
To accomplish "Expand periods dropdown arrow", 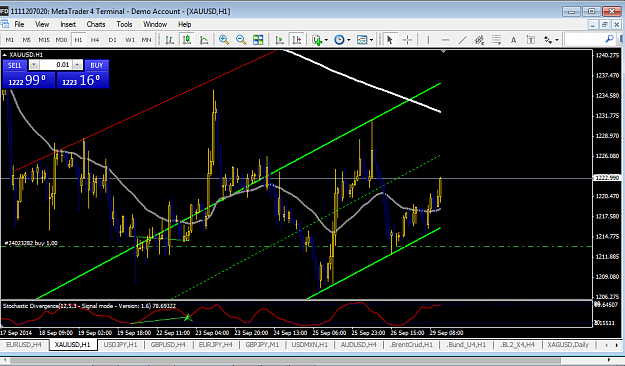I will [349, 40].
